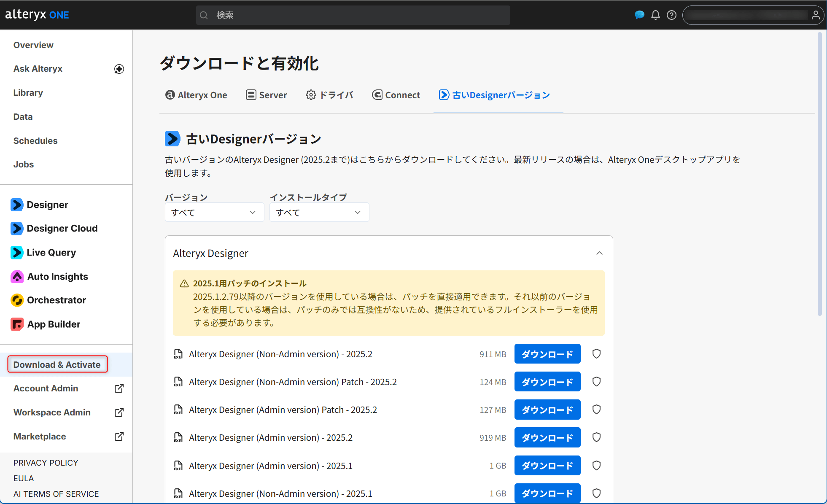
Task: Click external link icon next to Workspace Admin
Action: pos(119,412)
